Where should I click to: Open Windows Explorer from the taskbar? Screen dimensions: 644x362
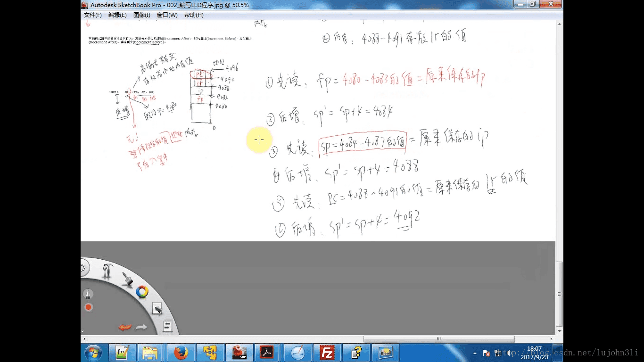point(150,353)
